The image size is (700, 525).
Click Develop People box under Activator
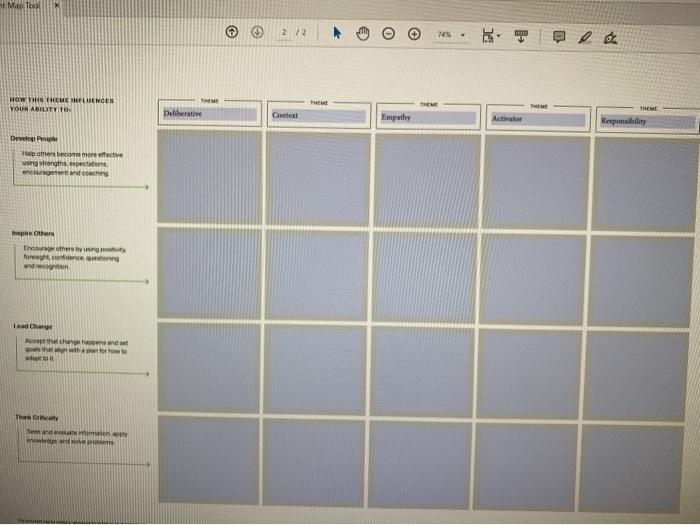pos(536,183)
